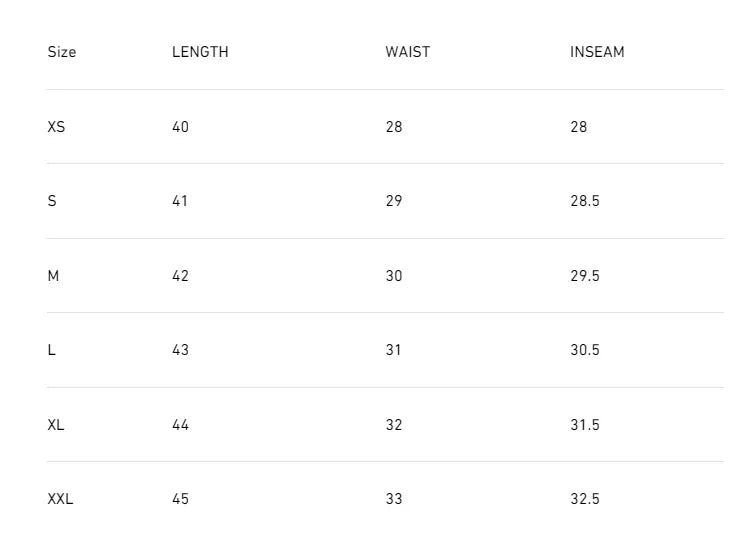Click waist value 29 for size S

pos(394,201)
